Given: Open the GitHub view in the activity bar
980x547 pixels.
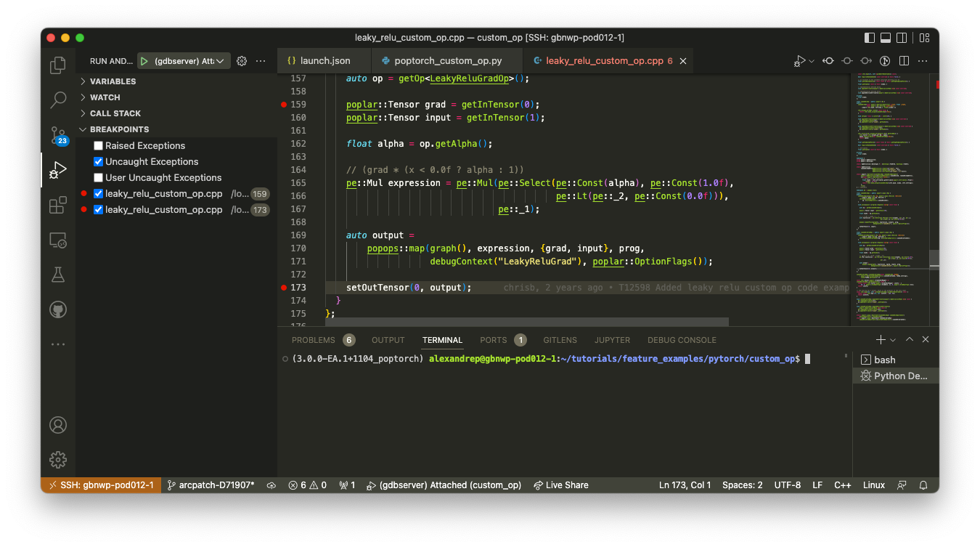Looking at the screenshot, I should pyautogui.click(x=57, y=309).
